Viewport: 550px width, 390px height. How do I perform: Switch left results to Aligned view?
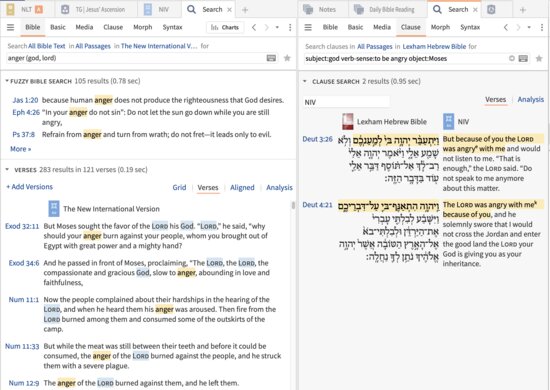(242, 188)
